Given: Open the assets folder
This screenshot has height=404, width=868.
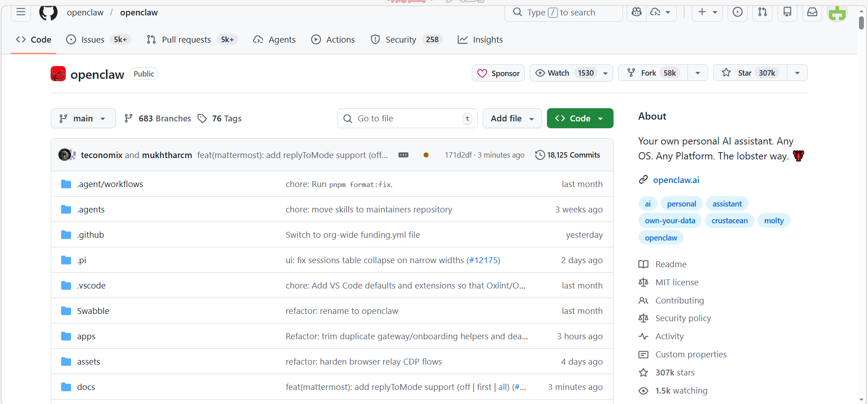Looking at the screenshot, I should [88, 361].
